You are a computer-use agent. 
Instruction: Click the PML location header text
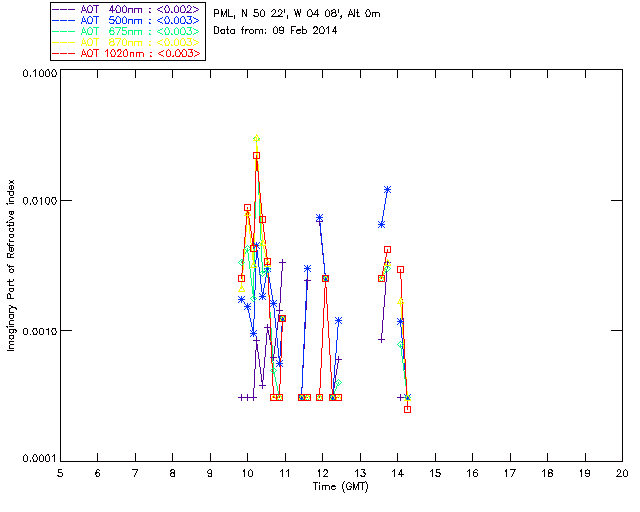click(x=297, y=13)
